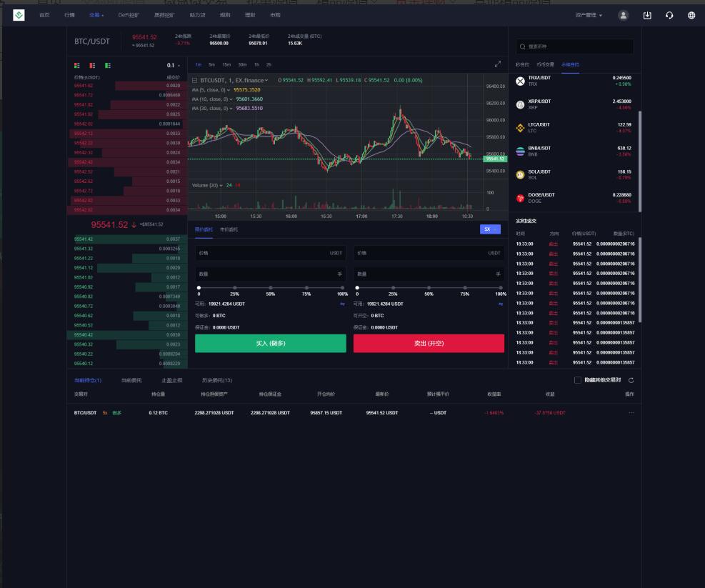Open the user profile avatar icon
This screenshot has width=705, height=588.
point(624,15)
